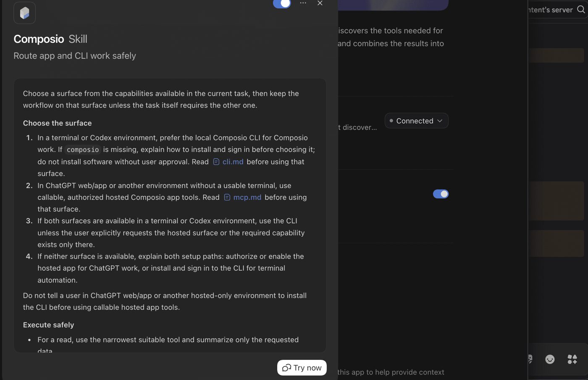Screen dimensions: 588x380
Task: Click "Route app and CLI work safely" subtitle
Action: pos(75,56)
